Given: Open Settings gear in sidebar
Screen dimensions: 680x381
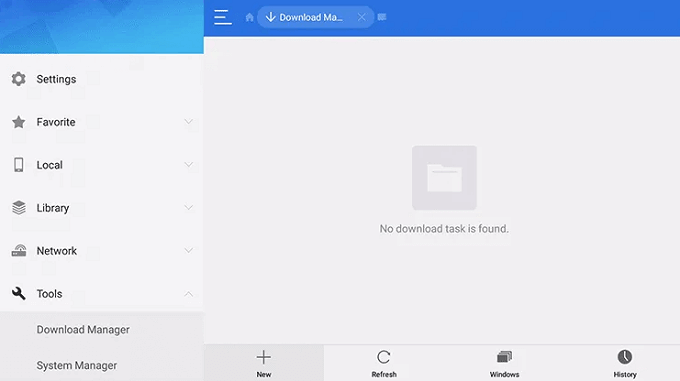Looking at the screenshot, I should coord(19,79).
